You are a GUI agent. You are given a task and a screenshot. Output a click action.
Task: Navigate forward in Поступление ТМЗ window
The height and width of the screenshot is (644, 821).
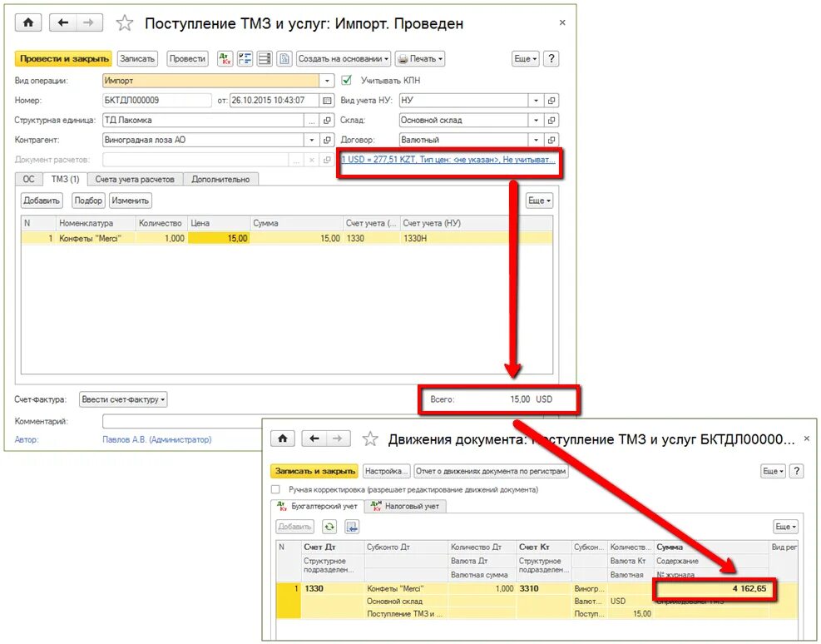(89, 23)
